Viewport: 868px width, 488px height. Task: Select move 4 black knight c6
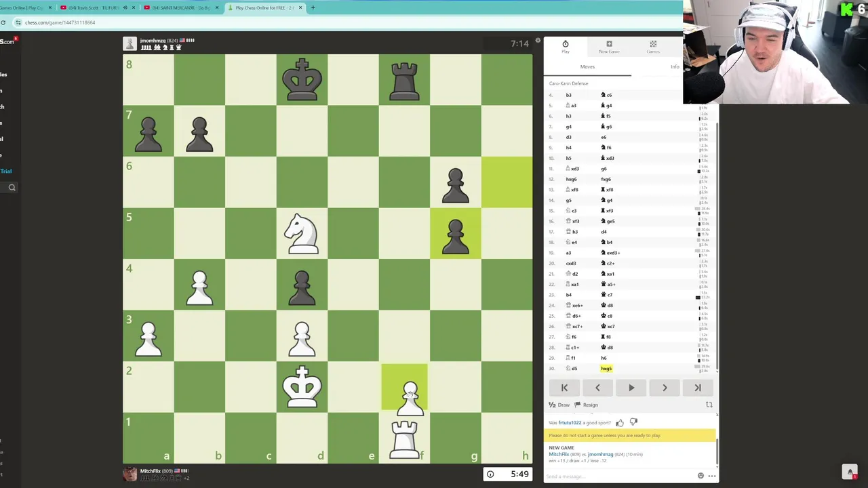606,95
